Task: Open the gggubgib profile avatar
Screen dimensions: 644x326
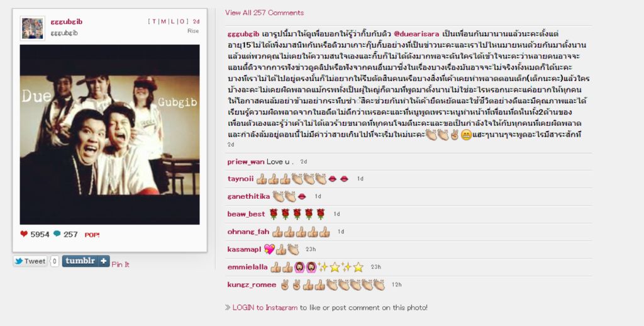Action: coord(33,28)
